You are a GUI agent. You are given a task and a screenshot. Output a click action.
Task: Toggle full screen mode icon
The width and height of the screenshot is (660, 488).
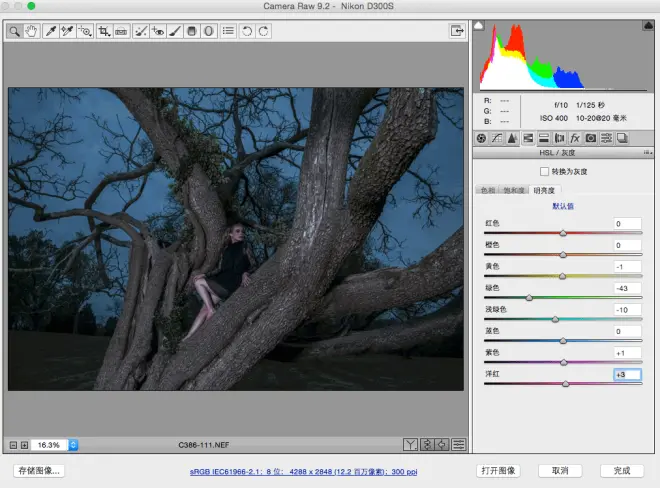click(x=457, y=31)
